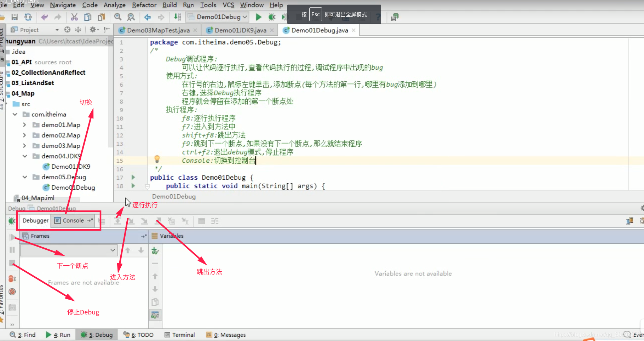The height and width of the screenshot is (341, 644).
Task: Expand the demo01.Map package
Action: tap(24, 125)
